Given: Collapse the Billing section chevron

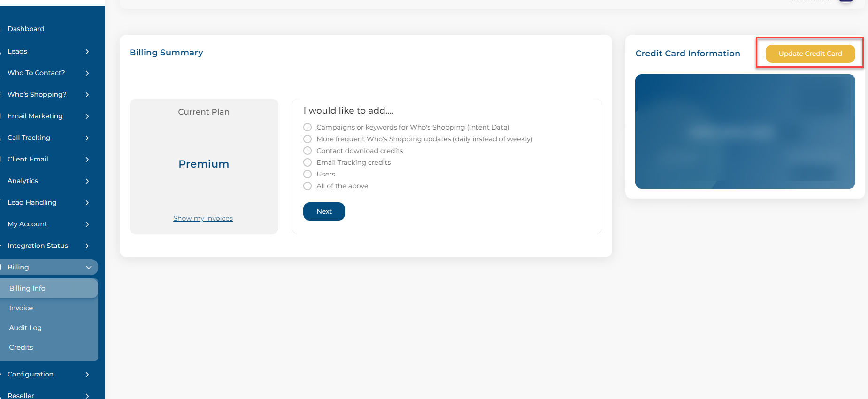Looking at the screenshot, I should [x=89, y=268].
